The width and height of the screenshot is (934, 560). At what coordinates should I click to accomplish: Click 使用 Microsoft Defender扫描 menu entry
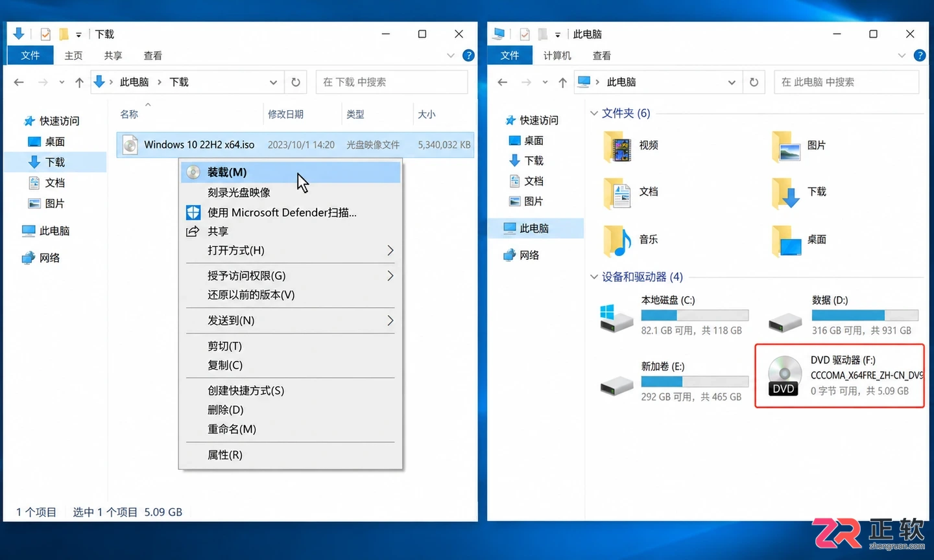coord(291,213)
